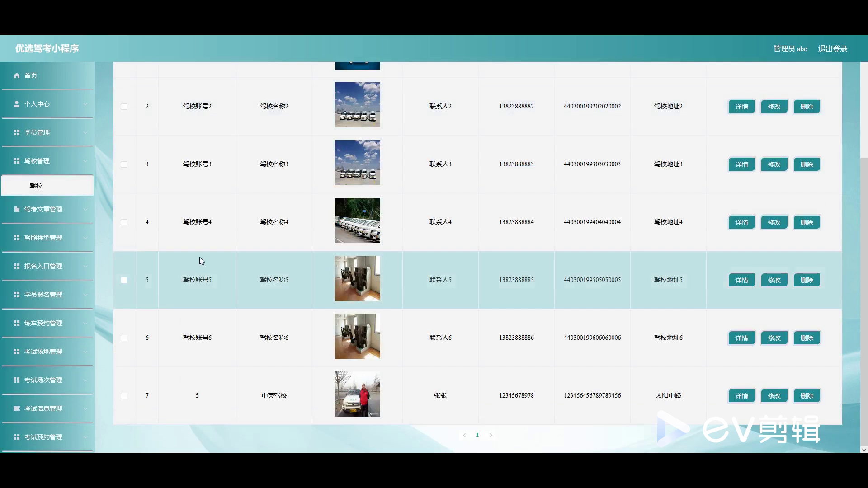
Task: Click the 管理员 abo user label
Action: tap(790, 49)
